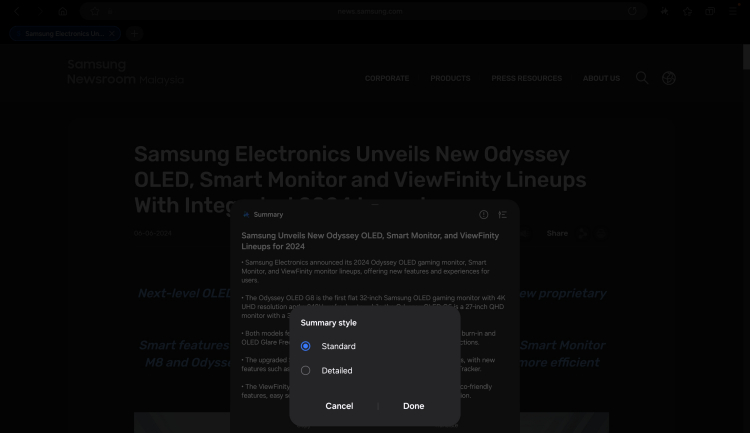
Task: Go forward with the browser forward arrow
Action: click(x=40, y=11)
